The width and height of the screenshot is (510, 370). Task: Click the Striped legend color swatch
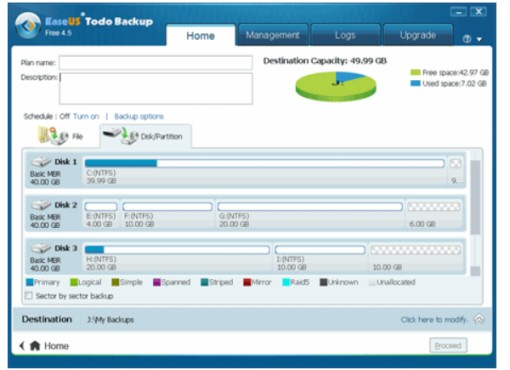coord(205,282)
